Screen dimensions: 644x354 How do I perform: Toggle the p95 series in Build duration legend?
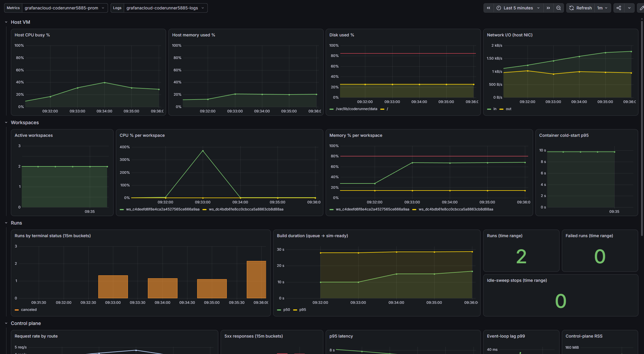tap(302, 310)
